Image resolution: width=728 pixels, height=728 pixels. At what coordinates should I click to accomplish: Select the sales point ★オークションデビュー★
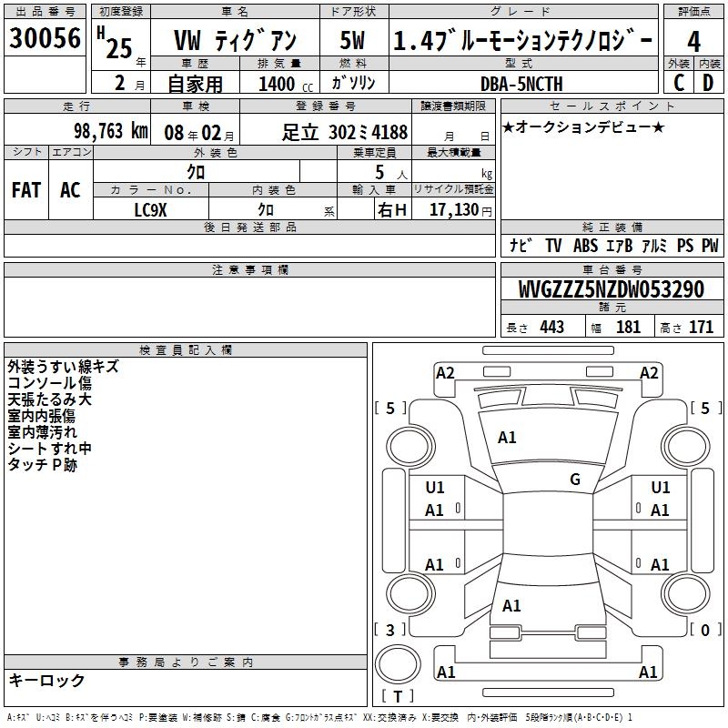click(x=583, y=126)
